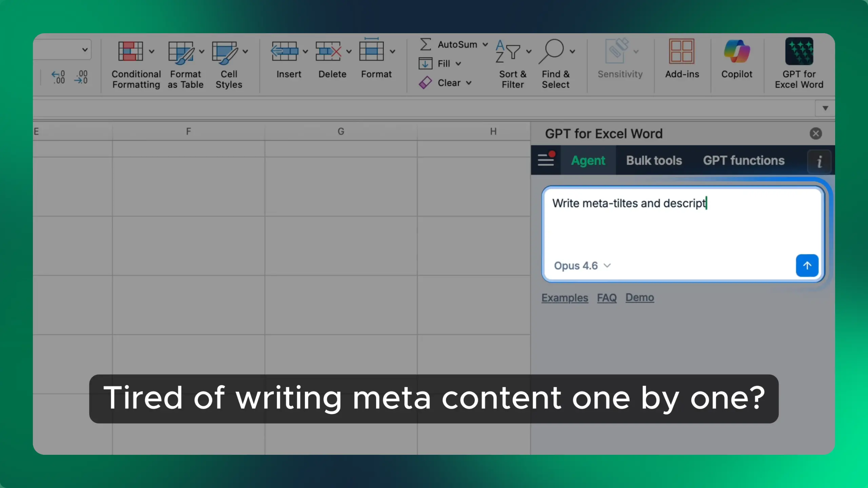Expand the formula bar chevron
Image resolution: width=868 pixels, height=488 pixels.
coord(825,108)
